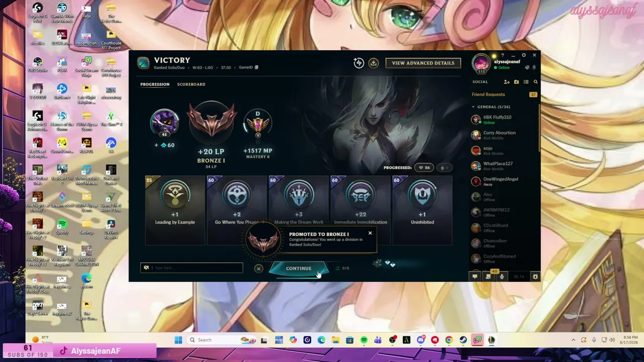Select friend WhatPlace127

(x=504, y=166)
